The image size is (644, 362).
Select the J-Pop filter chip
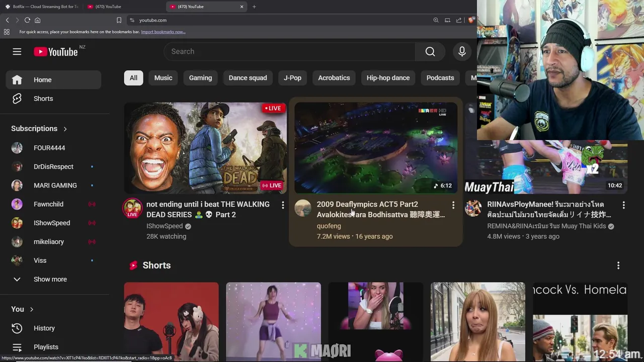[x=292, y=78]
